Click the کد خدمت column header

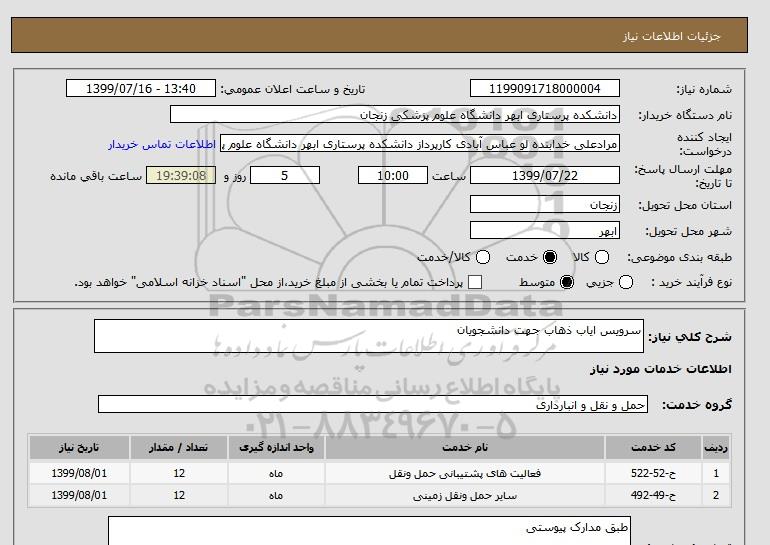(x=653, y=447)
